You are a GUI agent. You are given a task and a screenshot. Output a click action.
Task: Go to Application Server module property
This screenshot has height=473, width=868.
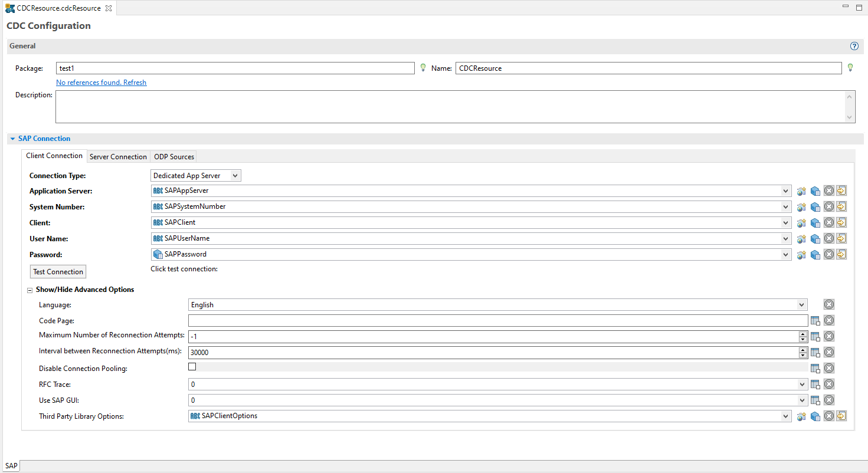point(842,191)
